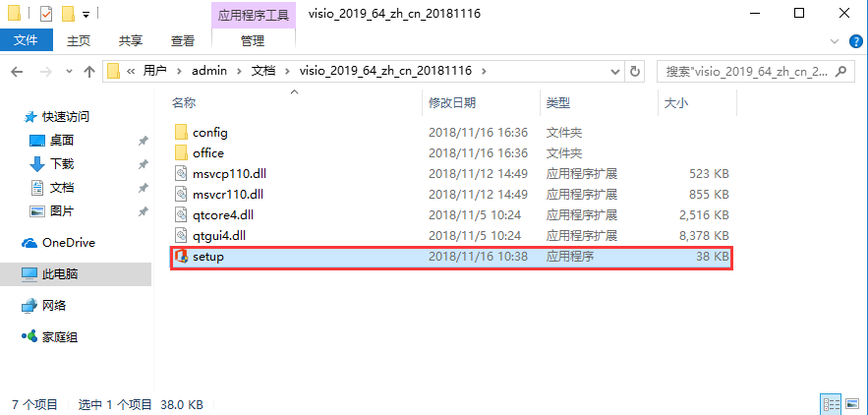The width and height of the screenshot is (868, 415).
Task: Open Customize Quick Access Toolbar dropdown
Action: click(86, 14)
